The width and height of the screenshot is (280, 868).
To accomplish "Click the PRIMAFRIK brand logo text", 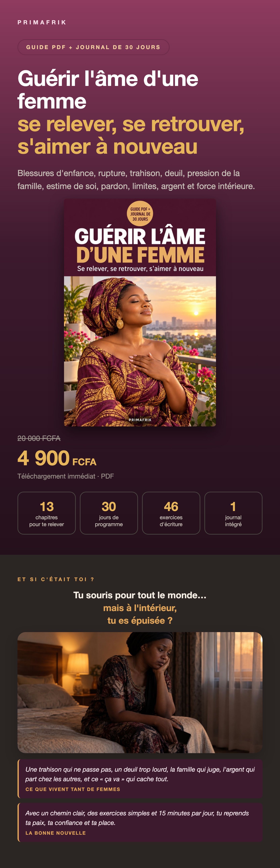I will coord(42,22).
